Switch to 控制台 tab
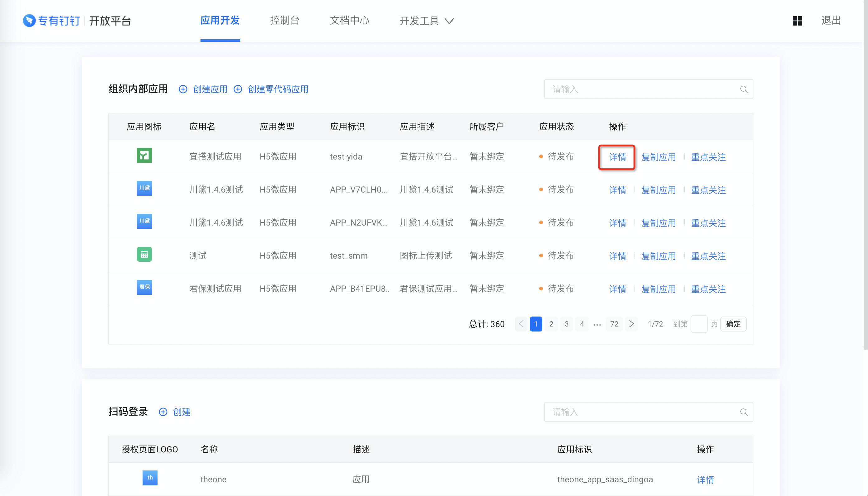Image resolution: width=868 pixels, height=496 pixels. pyautogui.click(x=285, y=21)
